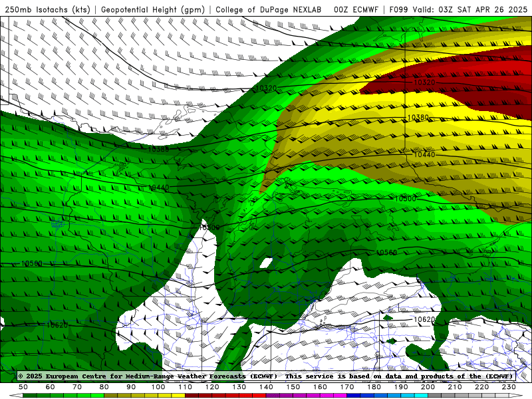Click the 140 label on color scale

click(x=266, y=387)
